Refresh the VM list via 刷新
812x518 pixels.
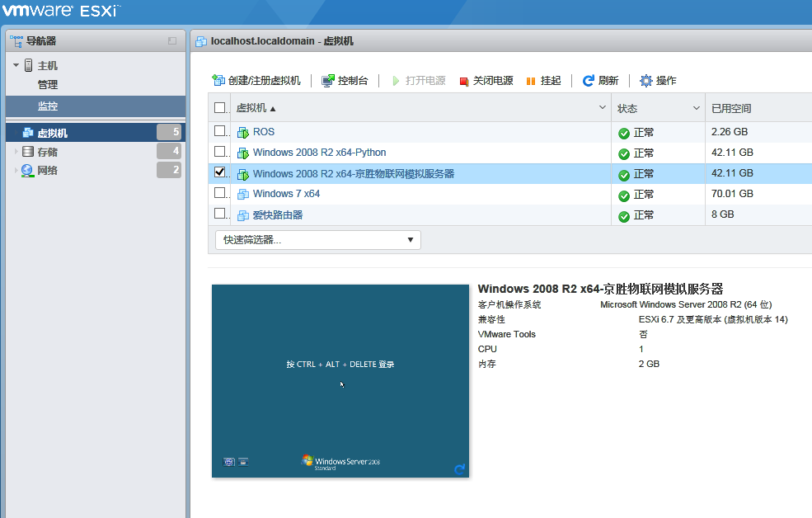pos(601,80)
